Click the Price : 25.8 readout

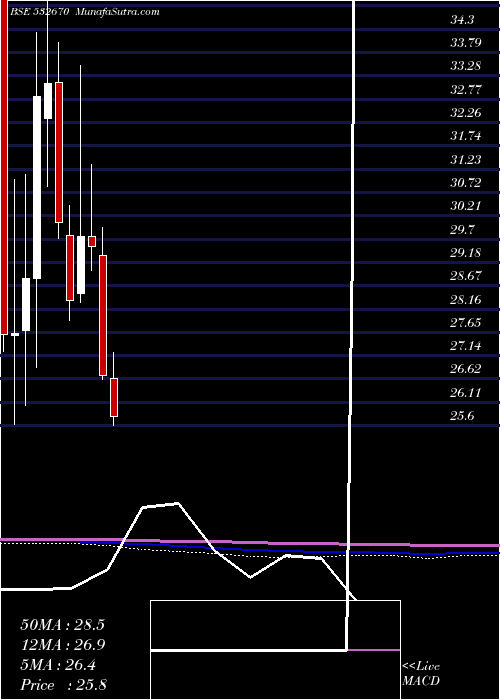point(64,685)
